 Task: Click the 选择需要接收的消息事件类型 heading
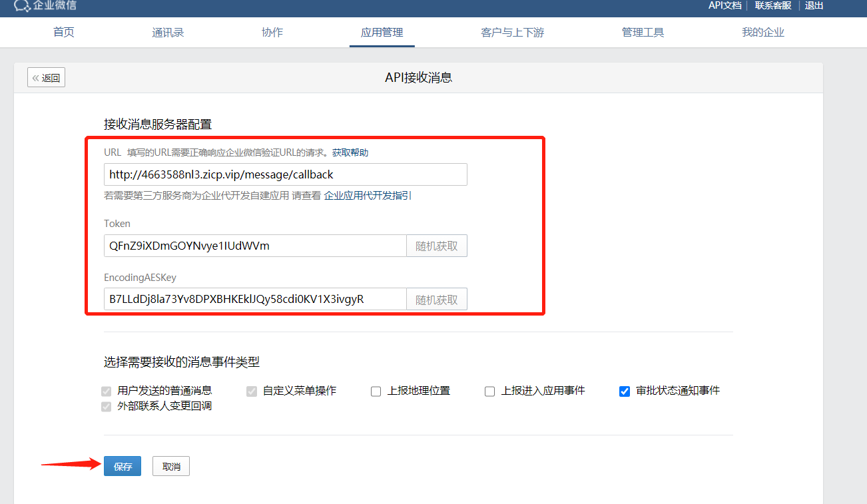pyautogui.click(x=182, y=362)
